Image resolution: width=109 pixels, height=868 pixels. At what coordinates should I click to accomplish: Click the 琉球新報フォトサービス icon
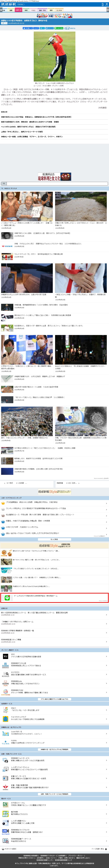click(x=5, y=760)
